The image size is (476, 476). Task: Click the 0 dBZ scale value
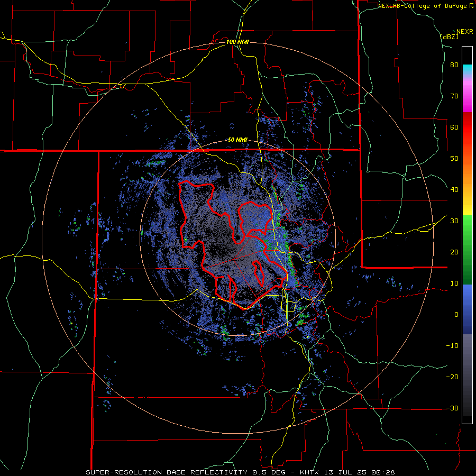tap(456, 315)
